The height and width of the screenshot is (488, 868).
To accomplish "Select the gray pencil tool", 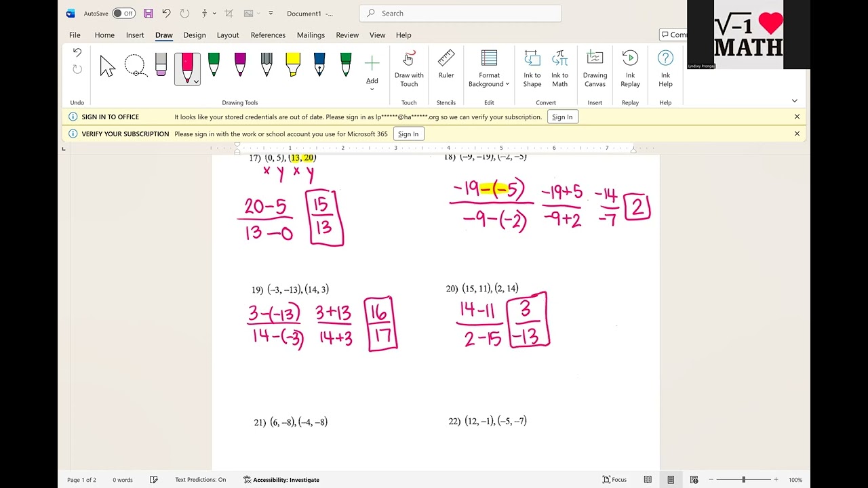I will [267, 65].
